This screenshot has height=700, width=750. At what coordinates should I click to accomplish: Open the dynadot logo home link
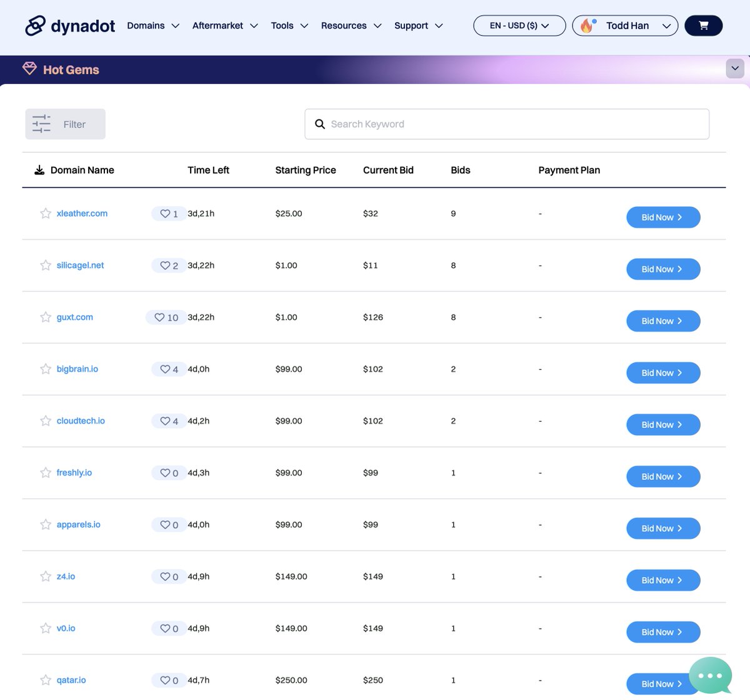pos(70,26)
